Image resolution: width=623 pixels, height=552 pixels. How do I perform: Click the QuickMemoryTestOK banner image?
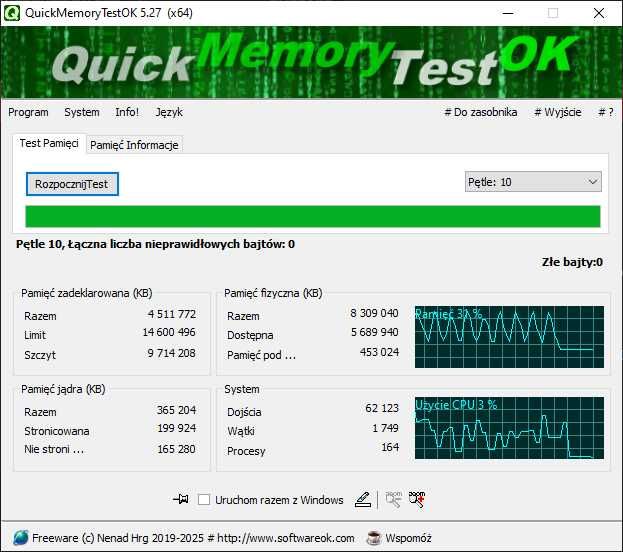coord(312,62)
